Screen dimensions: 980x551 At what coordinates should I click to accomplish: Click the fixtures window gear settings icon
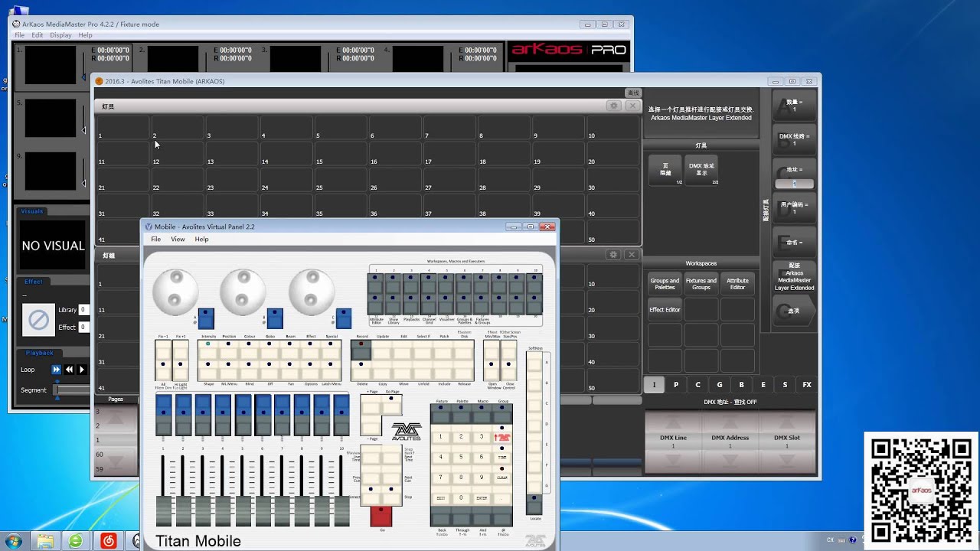[613, 106]
